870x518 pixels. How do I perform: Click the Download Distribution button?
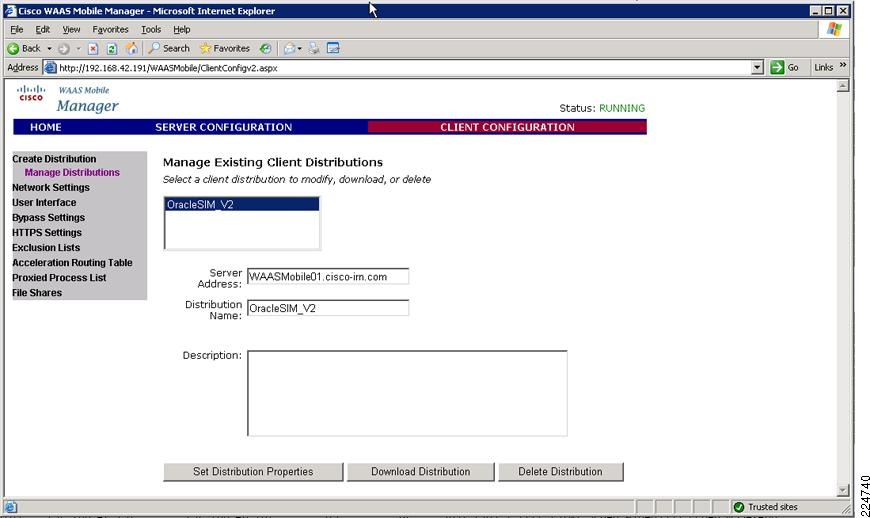click(x=421, y=471)
